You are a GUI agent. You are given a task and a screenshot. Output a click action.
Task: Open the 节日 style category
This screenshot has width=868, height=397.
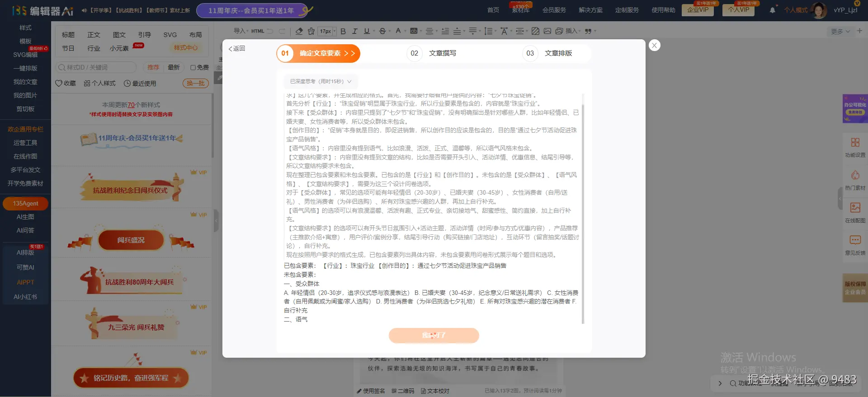pos(68,48)
